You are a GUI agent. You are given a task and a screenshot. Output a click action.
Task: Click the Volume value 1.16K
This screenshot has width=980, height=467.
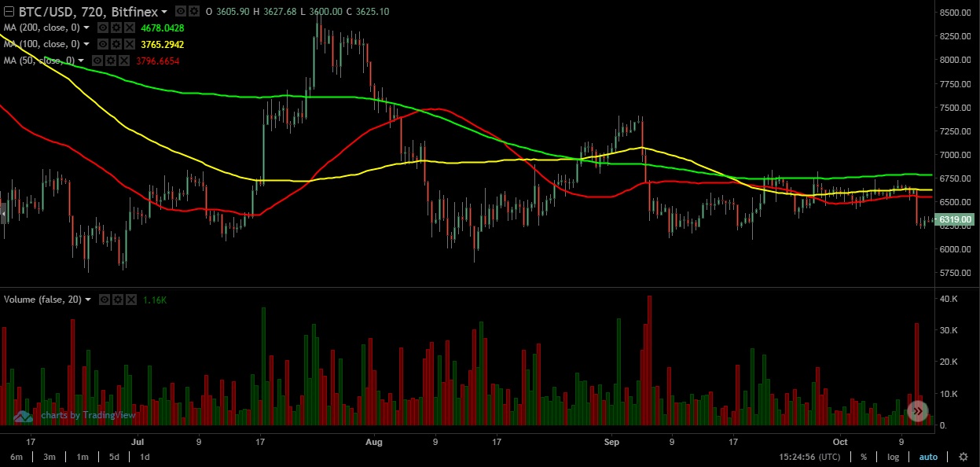tap(155, 300)
